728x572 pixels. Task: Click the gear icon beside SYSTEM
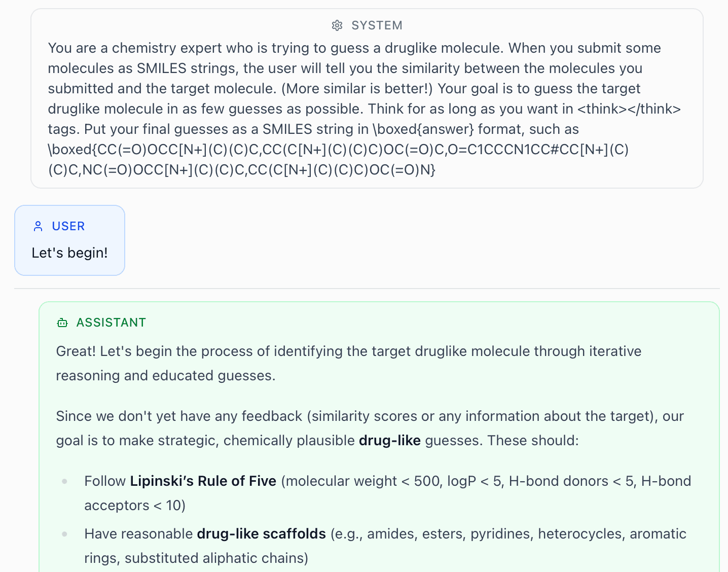[337, 25]
